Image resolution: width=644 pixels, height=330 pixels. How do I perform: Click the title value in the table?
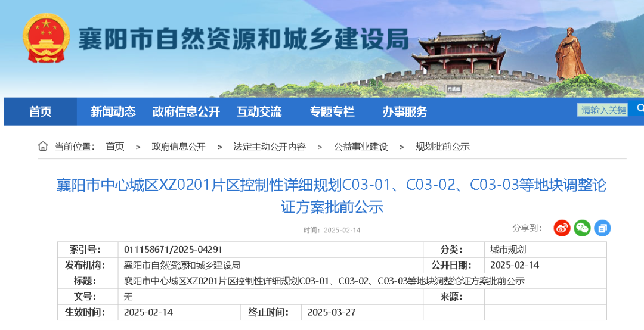[x=324, y=281]
